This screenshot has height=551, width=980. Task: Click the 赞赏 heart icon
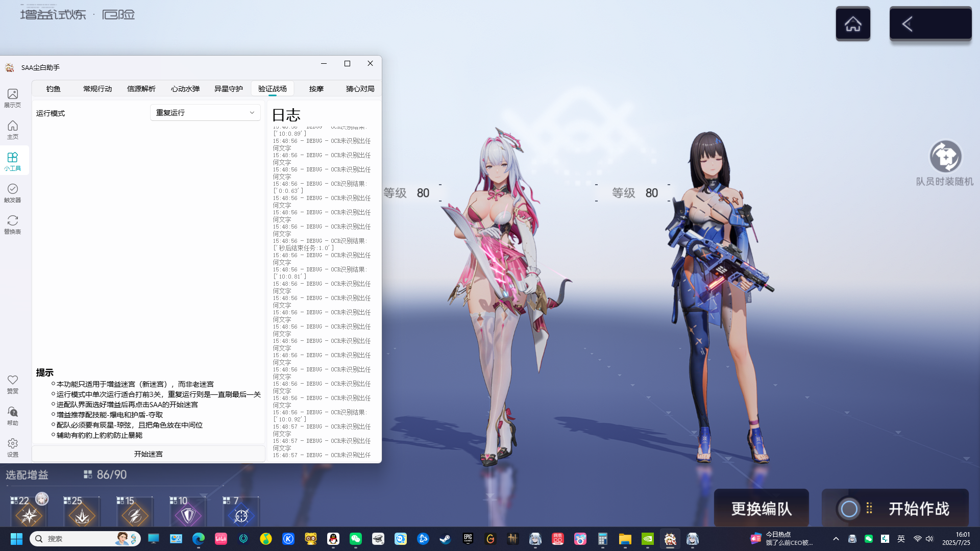pos(13,380)
